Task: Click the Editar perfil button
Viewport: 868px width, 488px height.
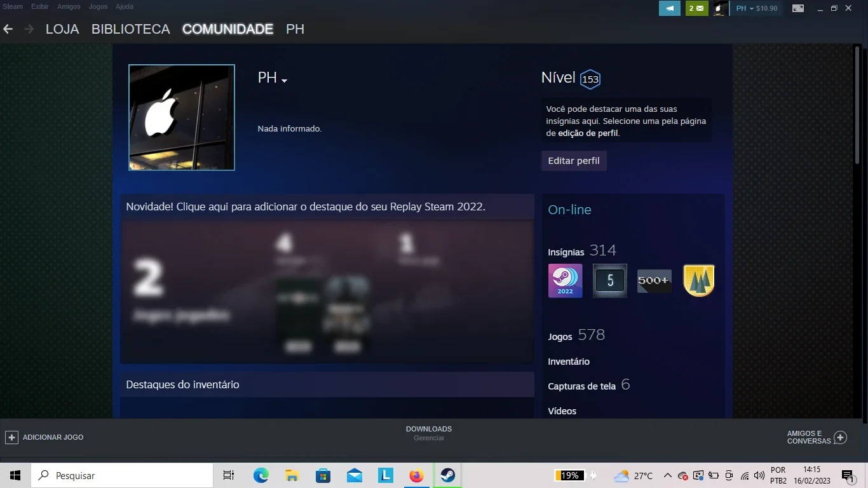Action: [574, 161]
